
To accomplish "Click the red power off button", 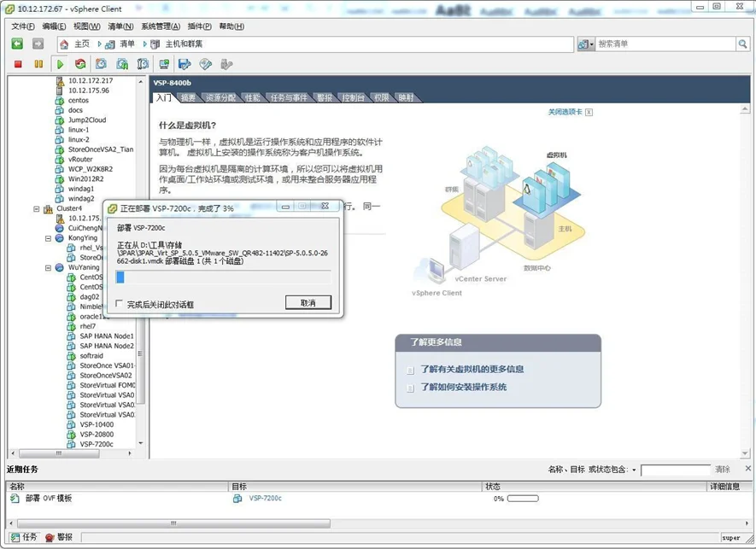I will point(18,64).
